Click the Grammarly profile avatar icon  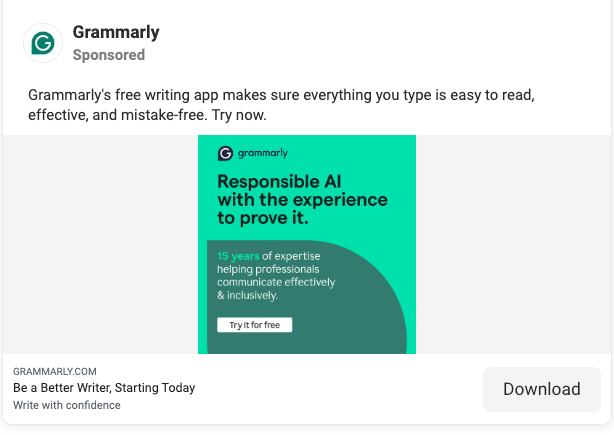point(42,43)
